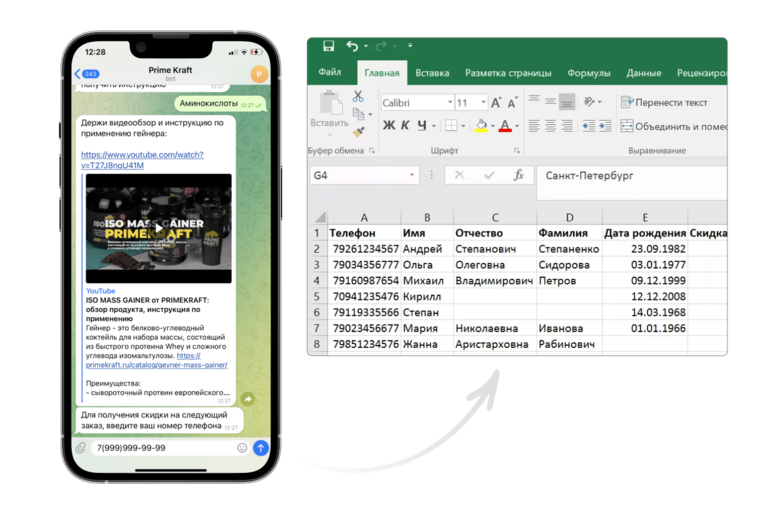Open the underline style dropdown arrow
This screenshot has height=506, width=760.
434,126
